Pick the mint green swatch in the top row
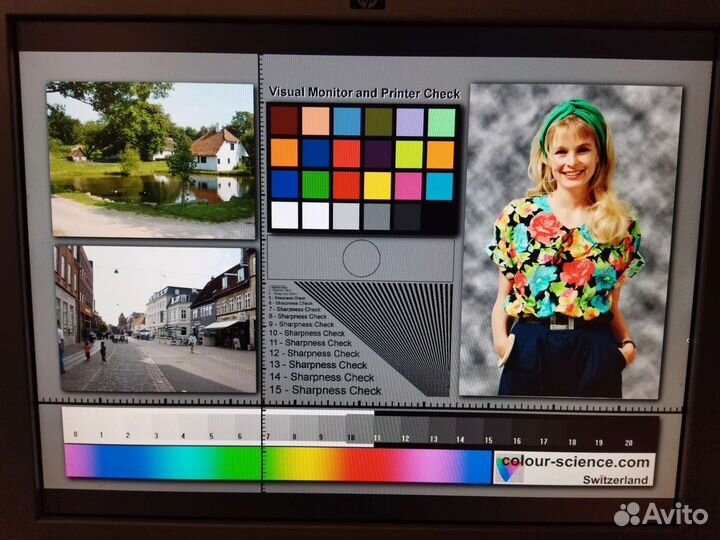The height and width of the screenshot is (540, 720). (441, 122)
